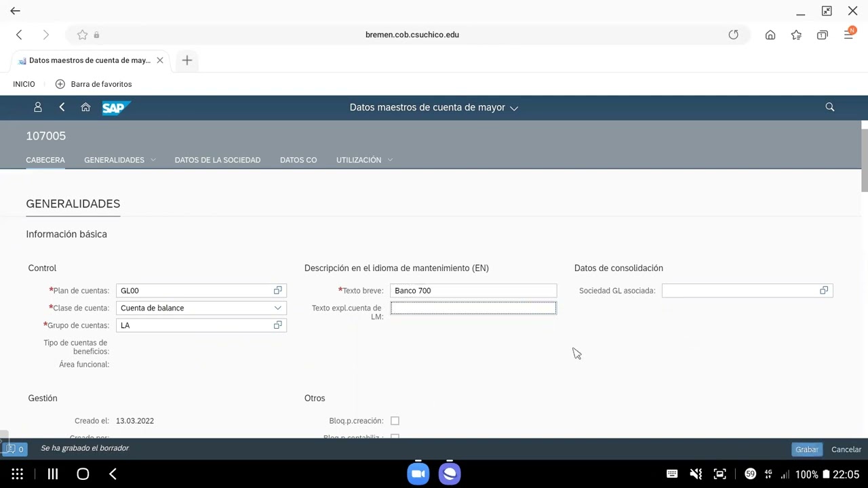The height and width of the screenshot is (488, 868).
Task: Click Barra de favoritos label
Action: 101,84
